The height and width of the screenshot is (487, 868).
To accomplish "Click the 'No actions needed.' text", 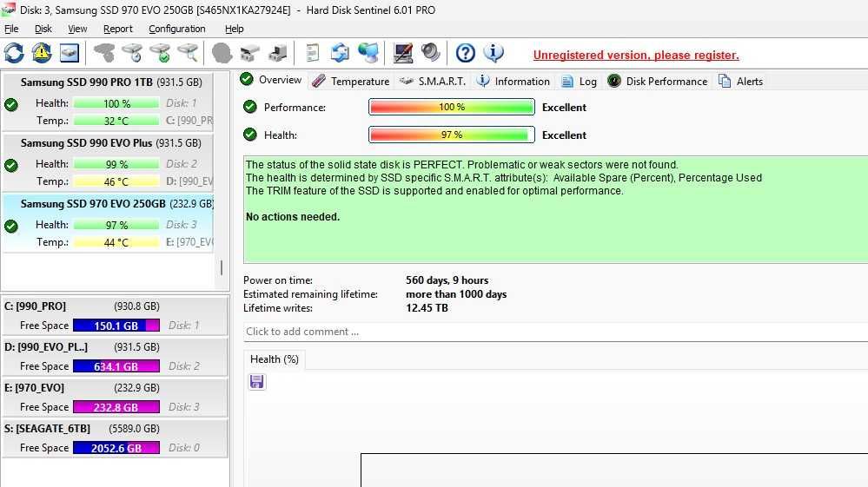I will tap(293, 217).
